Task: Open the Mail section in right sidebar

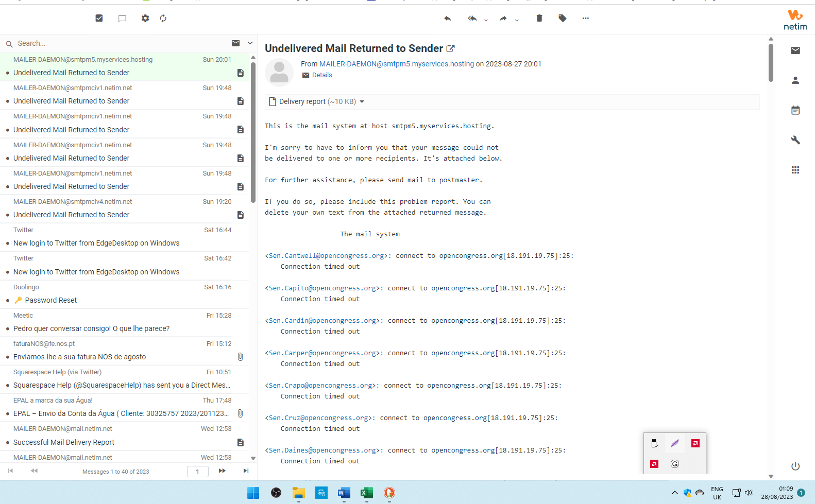Action: (795, 50)
